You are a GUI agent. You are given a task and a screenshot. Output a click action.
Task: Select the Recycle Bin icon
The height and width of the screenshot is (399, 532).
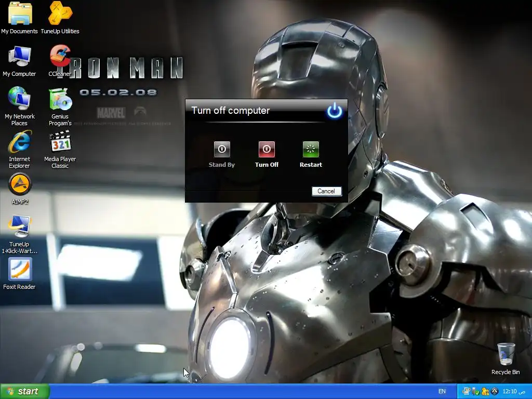point(506,358)
